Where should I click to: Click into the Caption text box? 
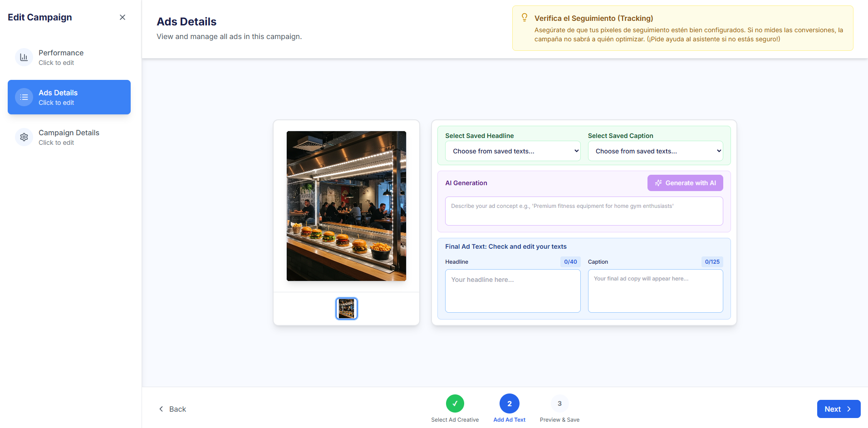pyautogui.click(x=655, y=291)
